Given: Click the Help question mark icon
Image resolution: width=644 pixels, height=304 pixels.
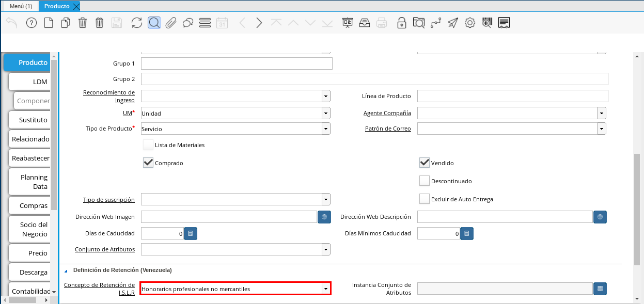Looking at the screenshot, I should [x=32, y=23].
